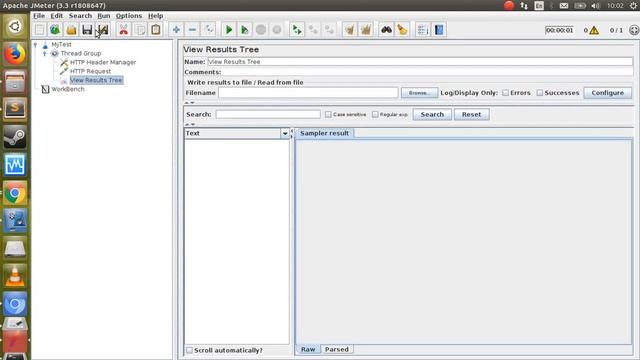Click the Paste clipboard icon

point(156,30)
